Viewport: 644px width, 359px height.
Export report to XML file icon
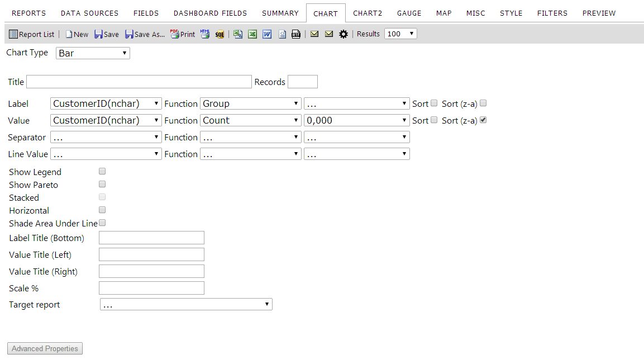[282, 34]
